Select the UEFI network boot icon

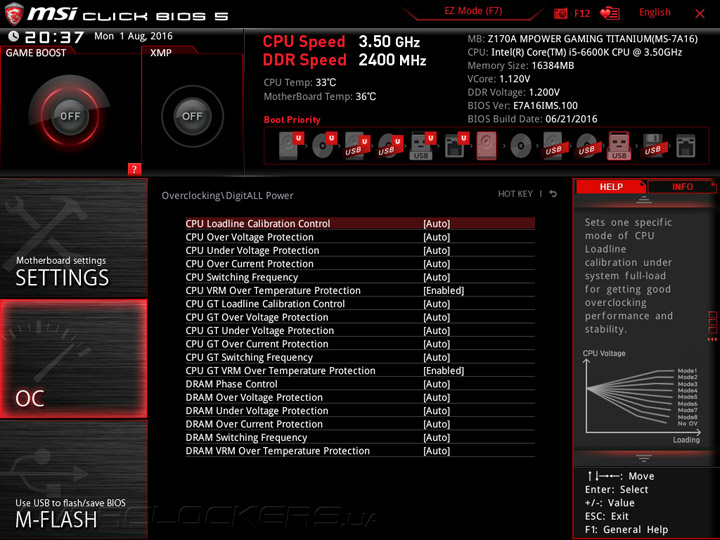(x=456, y=146)
